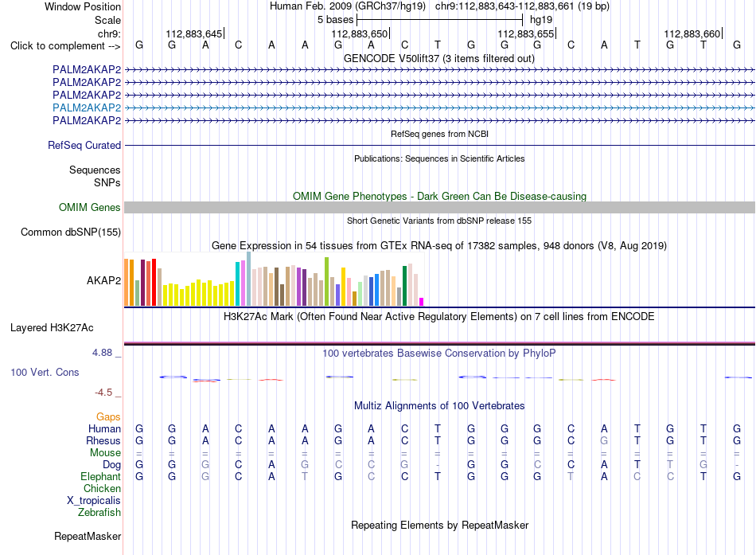Click the 'RepeatMasker' track label
756x555 pixels.
88,536
